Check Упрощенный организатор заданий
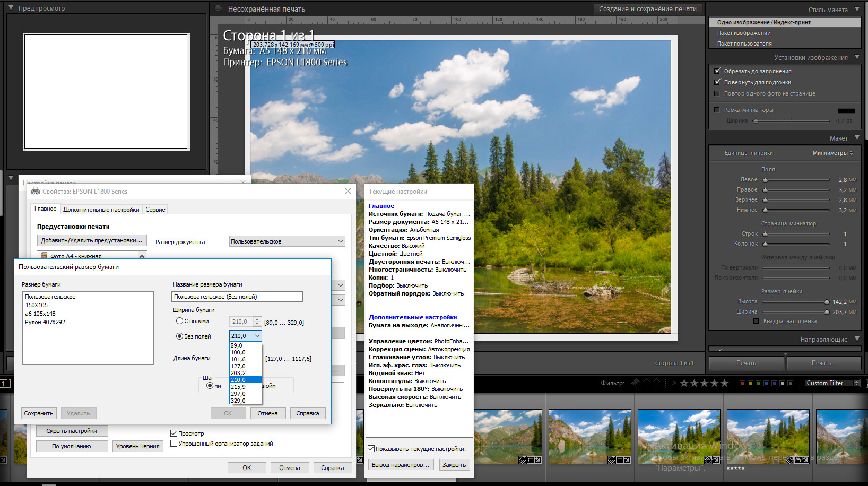This screenshot has width=868, height=486. (173, 444)
